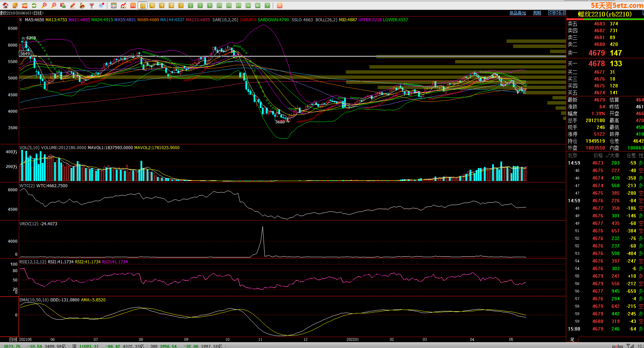Click the 螺纹2210(010610)<日线> chart title
This screenshot has height=348, width=644.
click(x=22, y=13)
